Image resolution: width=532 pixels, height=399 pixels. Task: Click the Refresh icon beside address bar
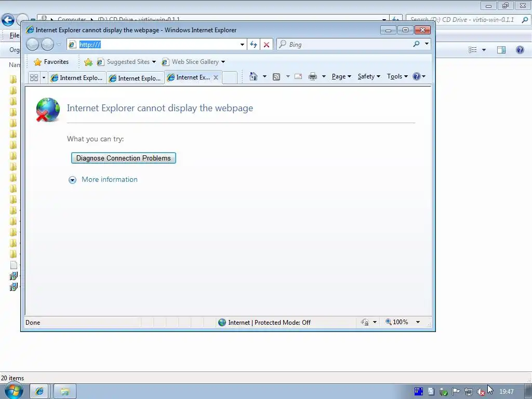point(254,45)
